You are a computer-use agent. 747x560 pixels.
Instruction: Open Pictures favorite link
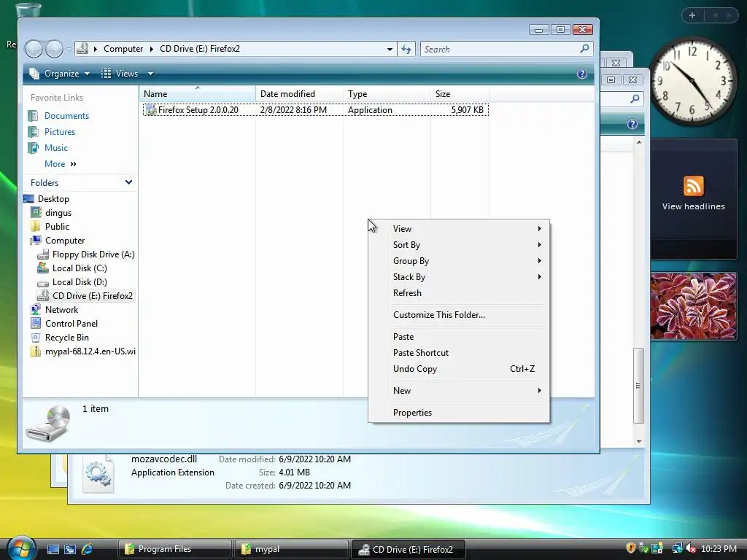60,132
